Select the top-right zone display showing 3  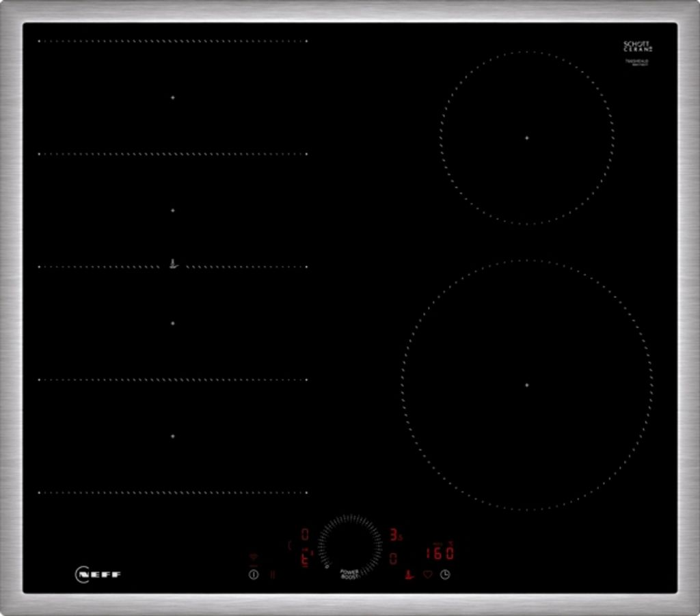tap(395, 535)
